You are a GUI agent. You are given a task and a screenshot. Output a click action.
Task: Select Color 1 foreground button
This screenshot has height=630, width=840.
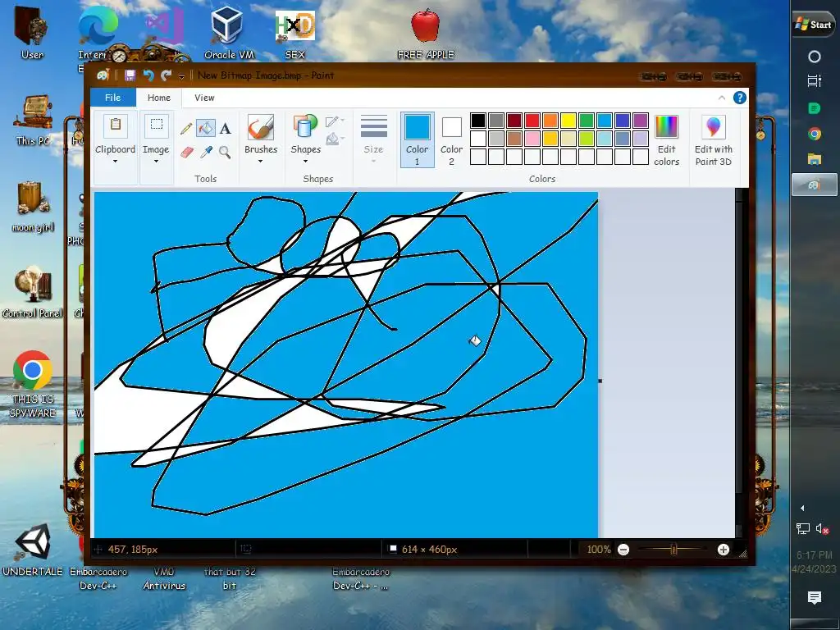coord(418,139)
